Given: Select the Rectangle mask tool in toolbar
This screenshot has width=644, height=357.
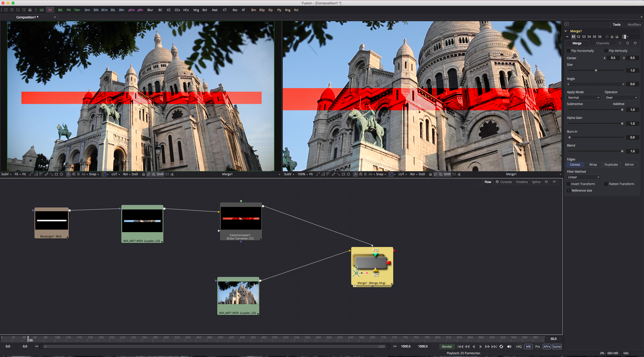Looking at the screenshot, I should 296,10.
